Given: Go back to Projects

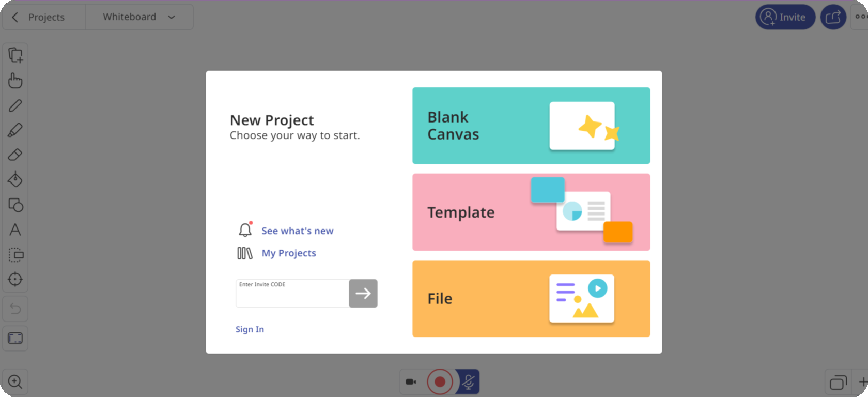Looking at the screenshot, I should point(39,17).
